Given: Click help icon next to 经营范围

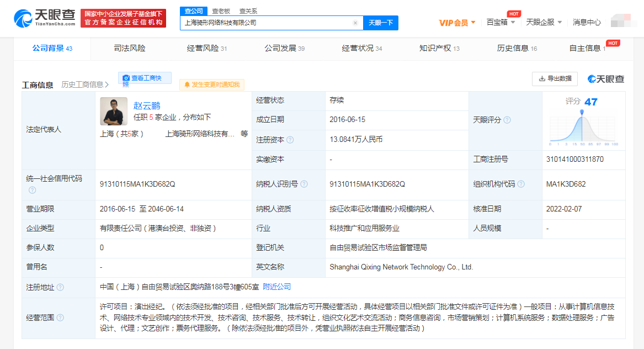Looking at the screenshot, I should (x=60, y=318).
